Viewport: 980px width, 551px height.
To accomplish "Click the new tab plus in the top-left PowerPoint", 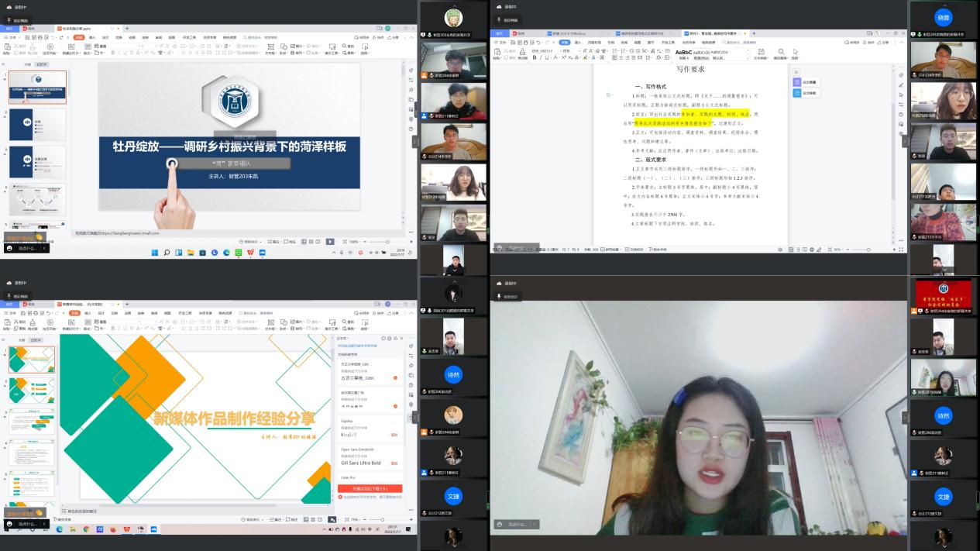I will coord(127,29).
